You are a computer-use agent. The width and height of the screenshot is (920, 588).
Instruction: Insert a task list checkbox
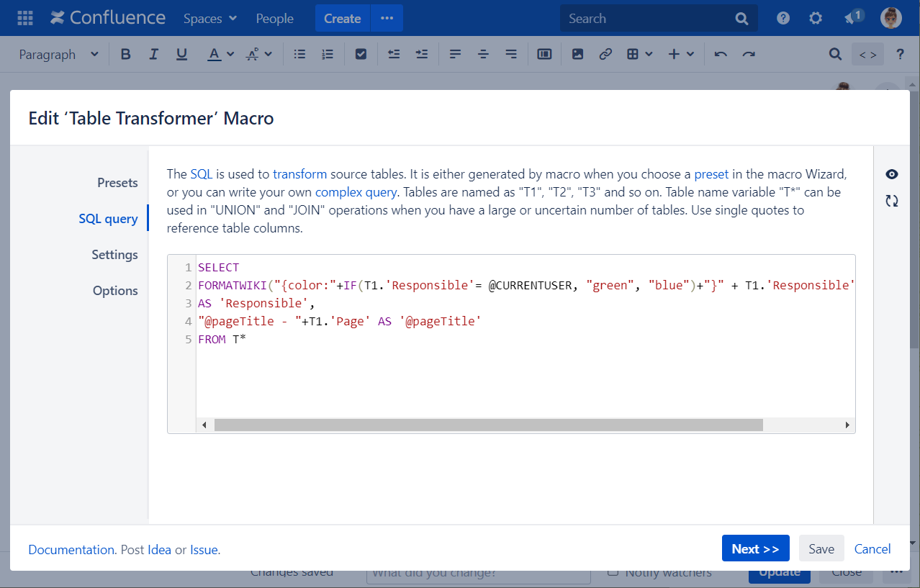tap(361, 54)
